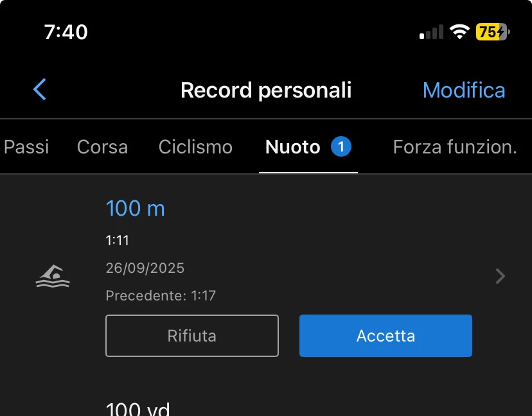Go back using the blue back arrow
This screenshot has height=416, width=532.
[x=39, y=89]
